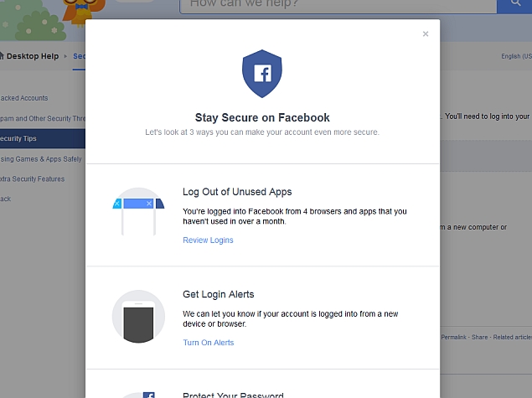Screen dimensions: 532x398
Task: Click the Log Out of Unused Apps illustration
Action: tap(138, 211)
